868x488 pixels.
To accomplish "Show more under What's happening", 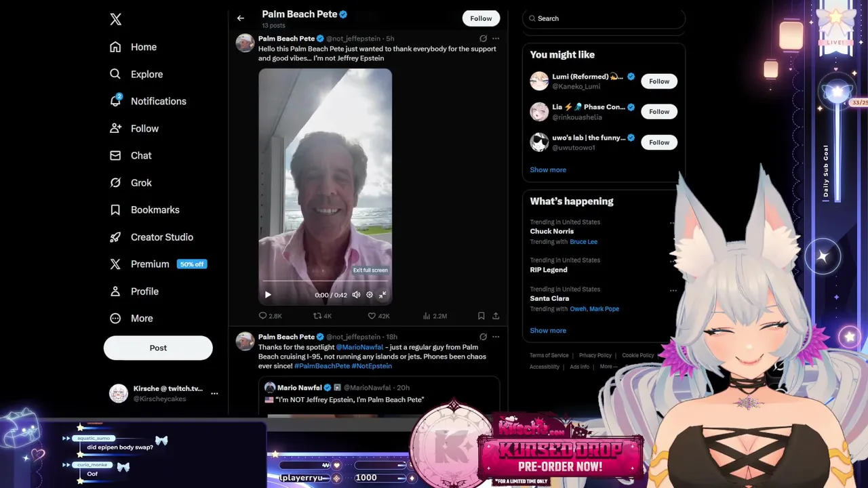I will coord(548,331).
